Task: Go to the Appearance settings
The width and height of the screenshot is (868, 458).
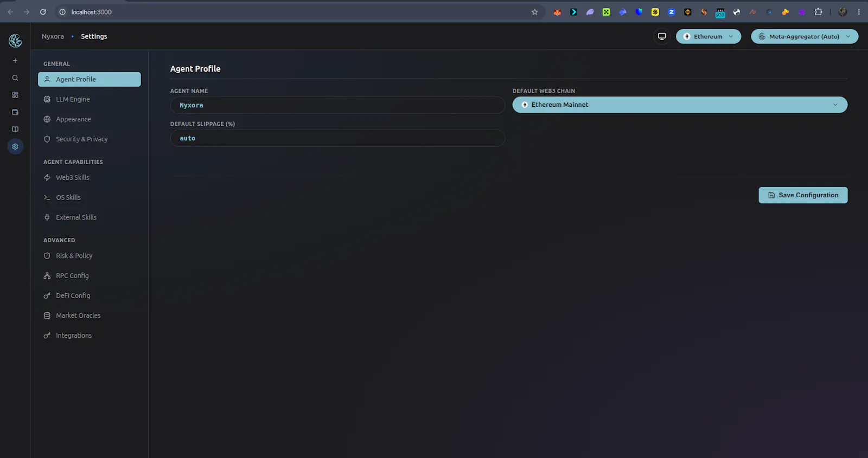Action: [90, 119]
